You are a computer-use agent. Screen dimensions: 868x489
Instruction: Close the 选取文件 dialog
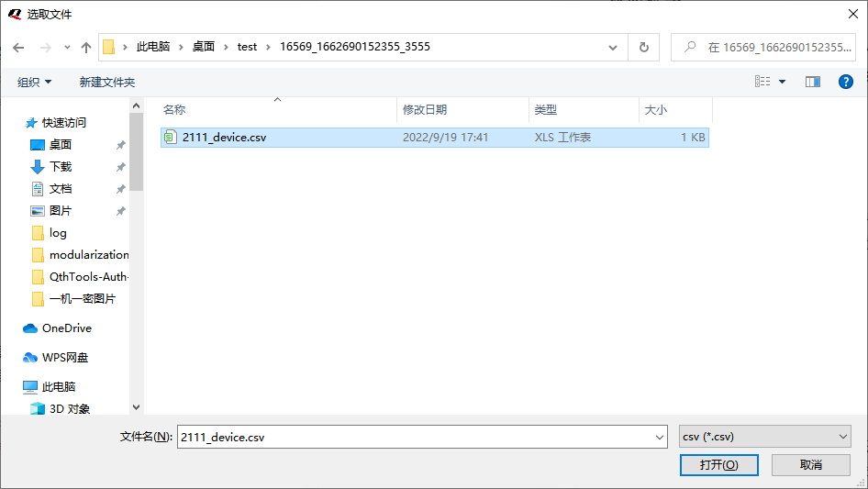(x=853, y=14)
